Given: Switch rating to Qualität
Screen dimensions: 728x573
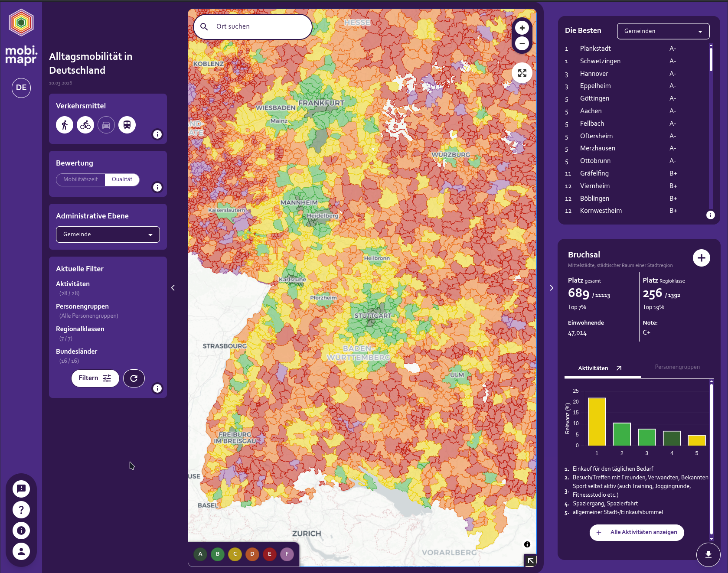Looking at the screenshot, I should click(x=122, y=179).
